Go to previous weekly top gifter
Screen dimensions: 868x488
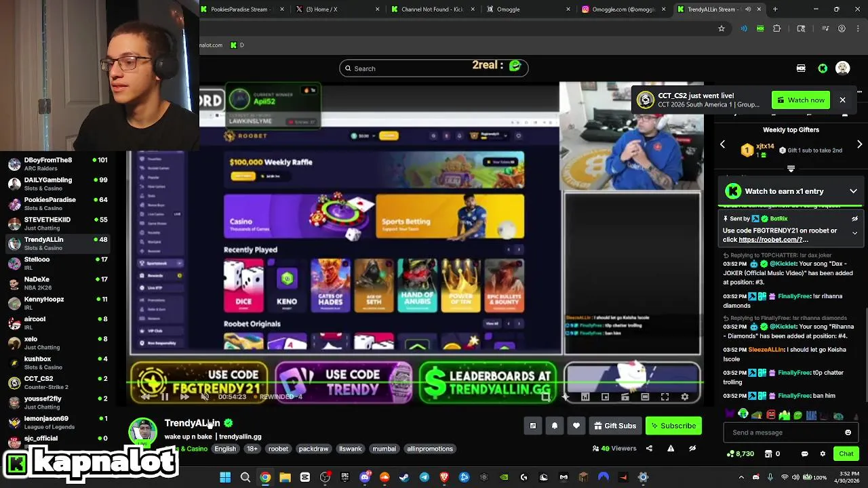tap(723, 144)
